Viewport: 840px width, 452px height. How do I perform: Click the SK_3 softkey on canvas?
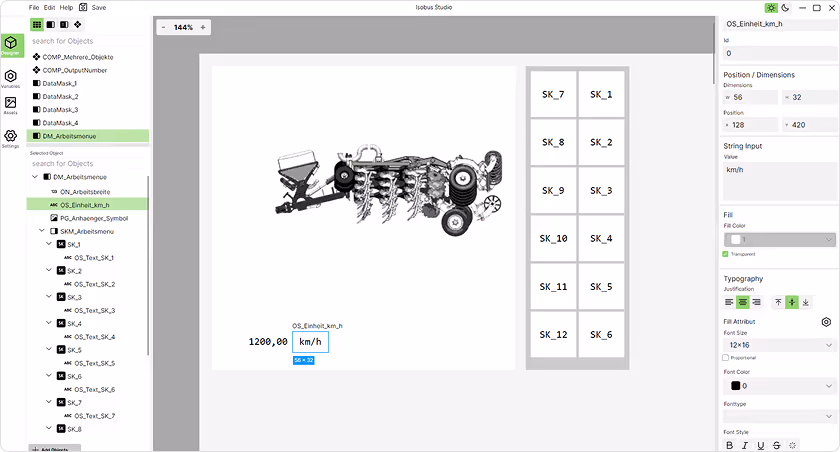click(601, 190)
